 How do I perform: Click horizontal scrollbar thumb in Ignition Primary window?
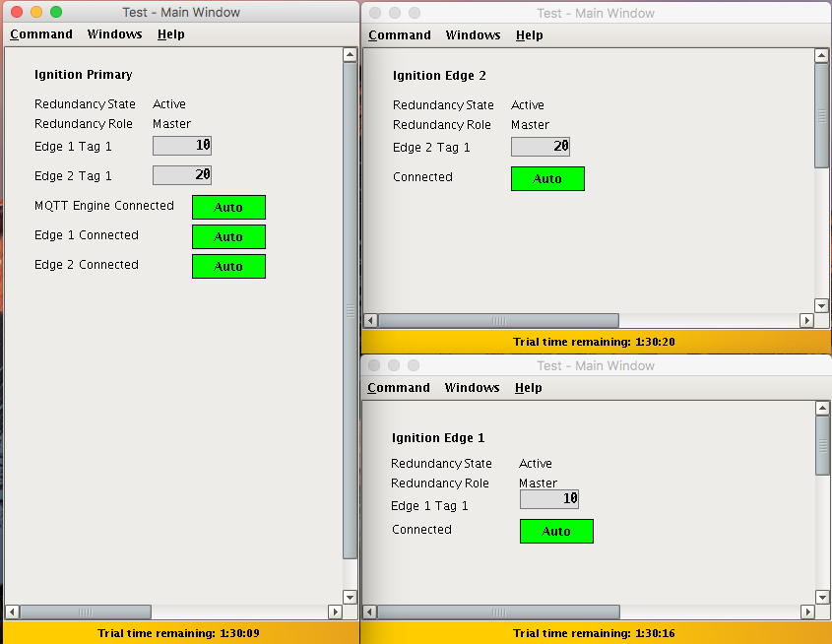tap(86, 612)
